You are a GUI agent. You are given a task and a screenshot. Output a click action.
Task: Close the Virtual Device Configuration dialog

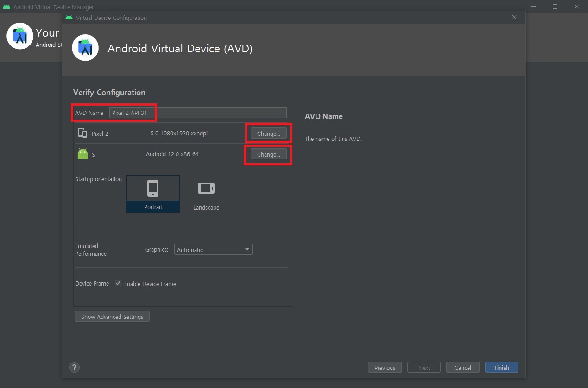click(x=514, y=17)
